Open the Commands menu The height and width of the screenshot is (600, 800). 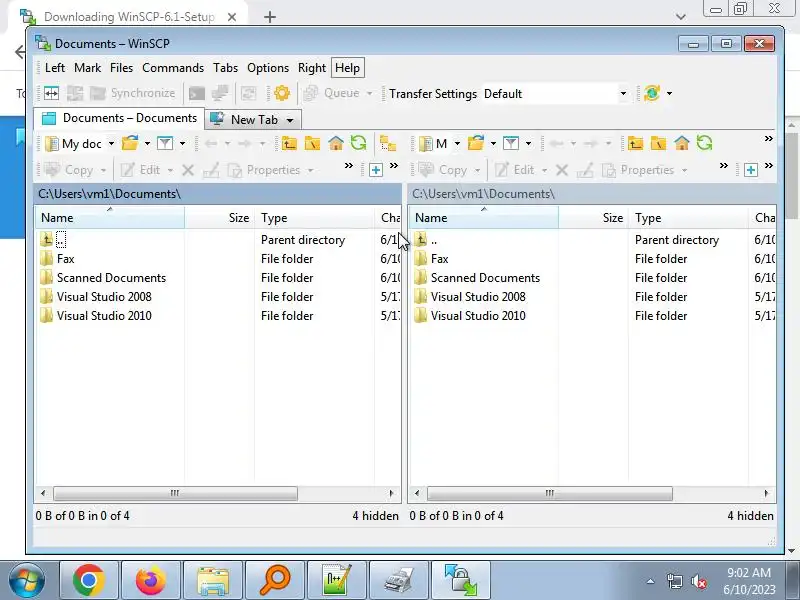(173, 68)
